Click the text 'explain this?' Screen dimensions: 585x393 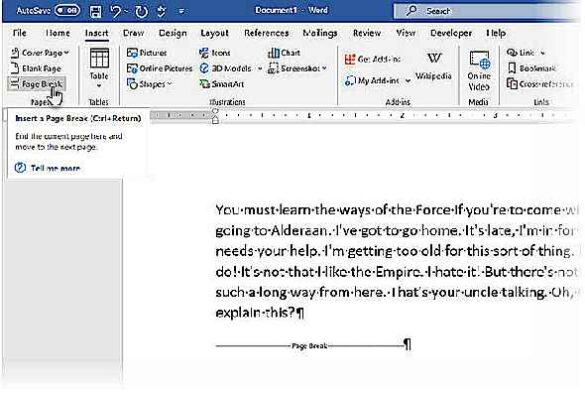[256, 312]
